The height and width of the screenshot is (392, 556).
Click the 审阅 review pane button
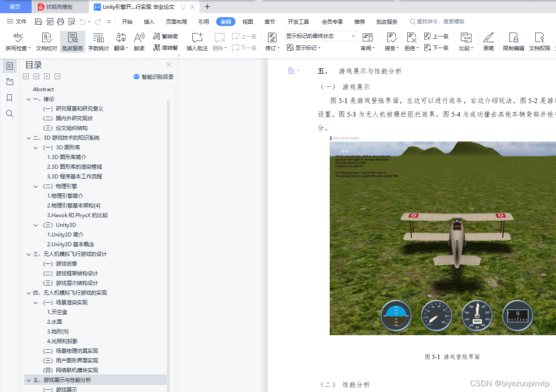click(368, 42)
